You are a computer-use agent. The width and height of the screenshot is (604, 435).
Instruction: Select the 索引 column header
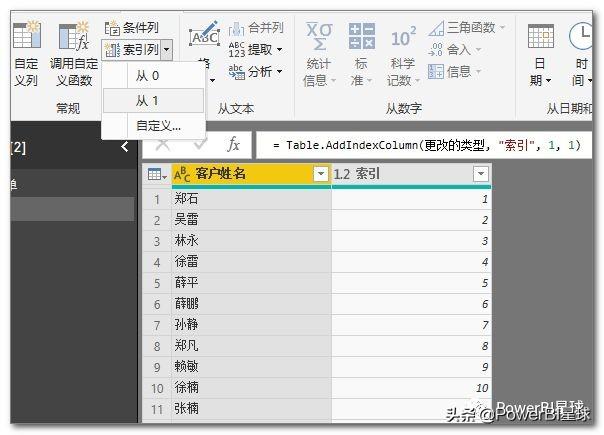[411, 174]
